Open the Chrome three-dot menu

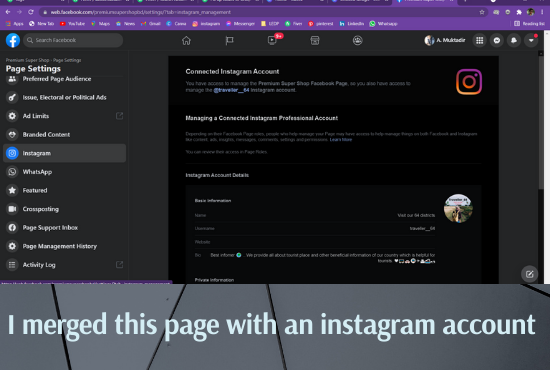point(543,12)
